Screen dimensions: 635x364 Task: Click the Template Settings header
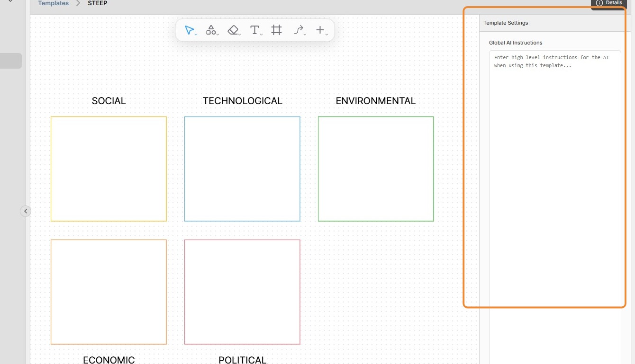tap(506, 23)
